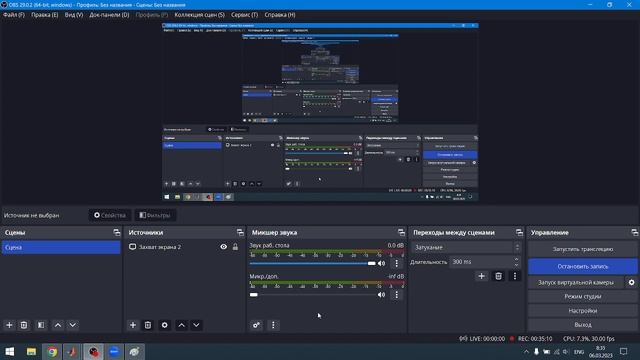Click Запуск виртуальной камеры button

[x=576, y=282]
